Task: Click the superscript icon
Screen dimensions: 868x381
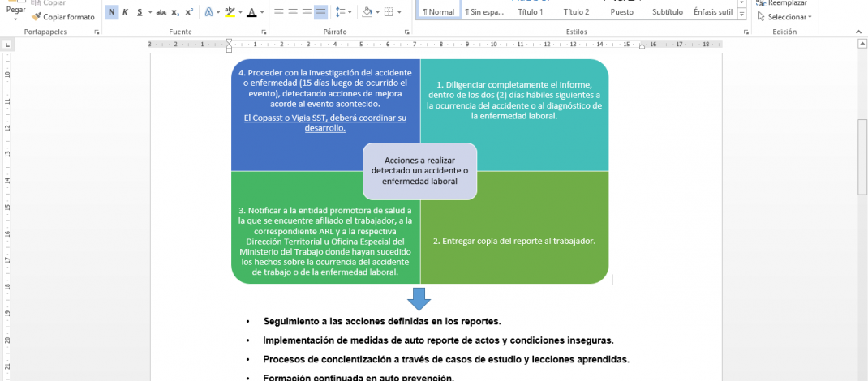Action: click(189, 12)
